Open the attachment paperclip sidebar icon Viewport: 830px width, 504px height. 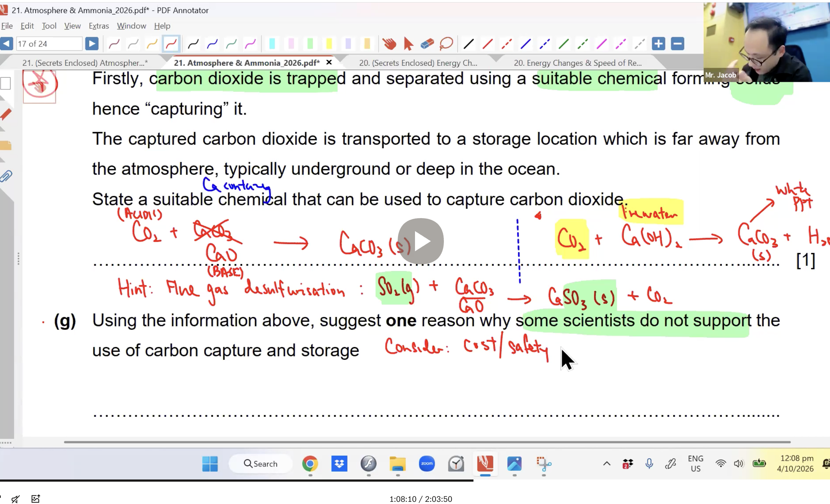6,176
